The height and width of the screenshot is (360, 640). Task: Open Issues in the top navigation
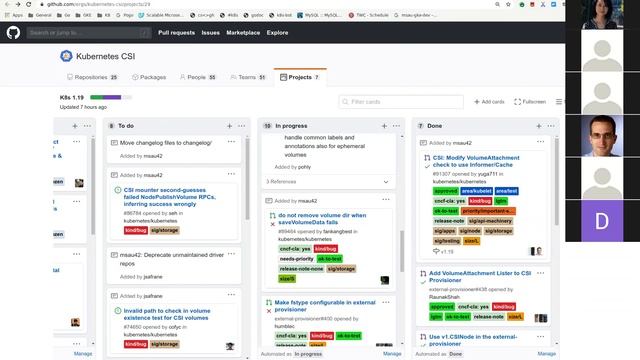click(211, 33)
